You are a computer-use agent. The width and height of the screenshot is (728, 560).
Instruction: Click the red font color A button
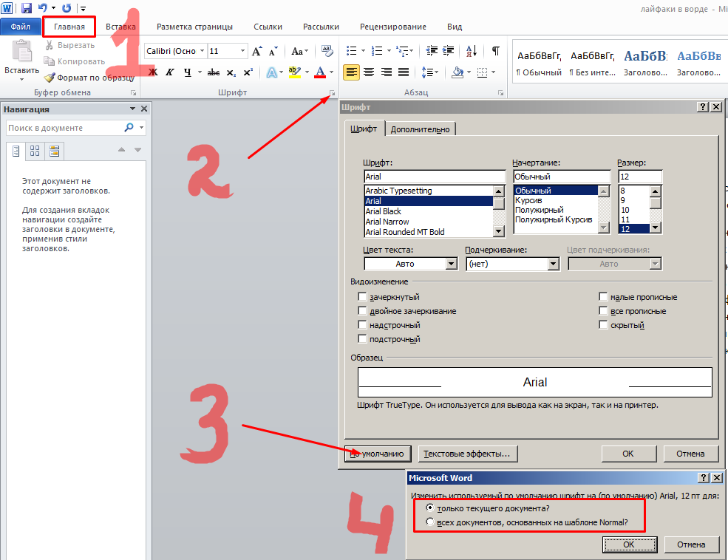point(320,72)
